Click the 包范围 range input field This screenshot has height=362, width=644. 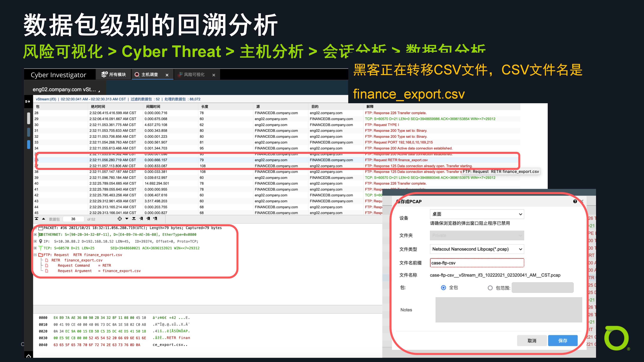(543, 288)
